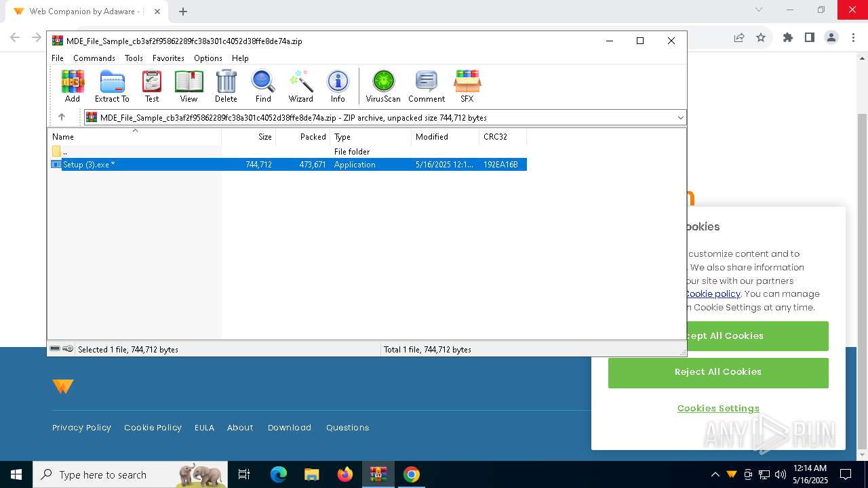Click Reject All Cookies button
Viewport: 868px width, 488px height.
pos(718,372)
